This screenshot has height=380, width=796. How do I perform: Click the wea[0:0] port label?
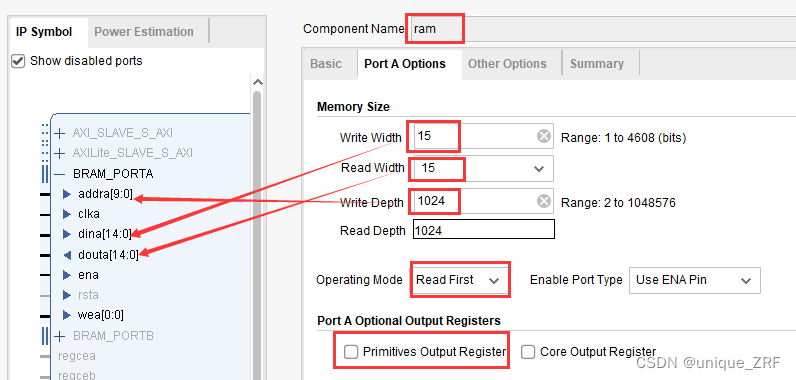[101, 315]
